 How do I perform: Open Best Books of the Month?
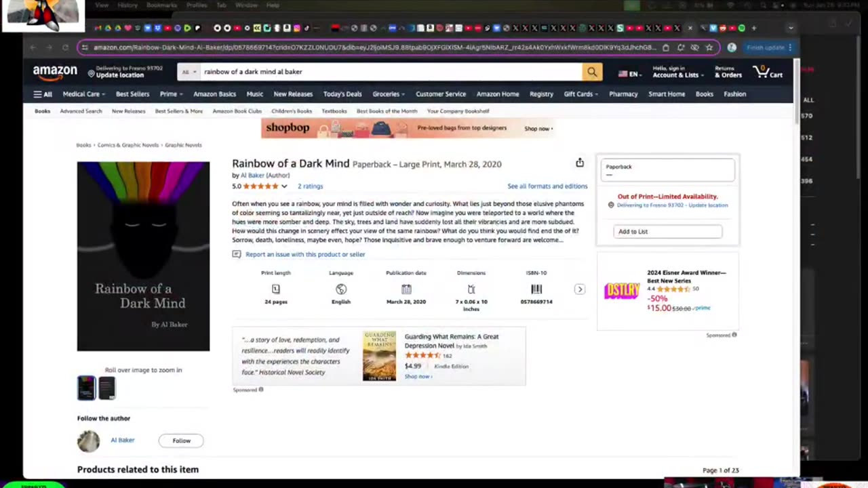tap(387, 111)
